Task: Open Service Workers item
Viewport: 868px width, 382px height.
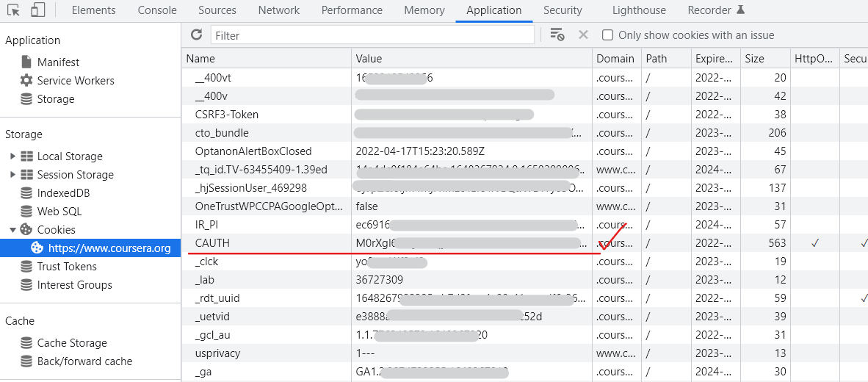Action: coord(76,80)
